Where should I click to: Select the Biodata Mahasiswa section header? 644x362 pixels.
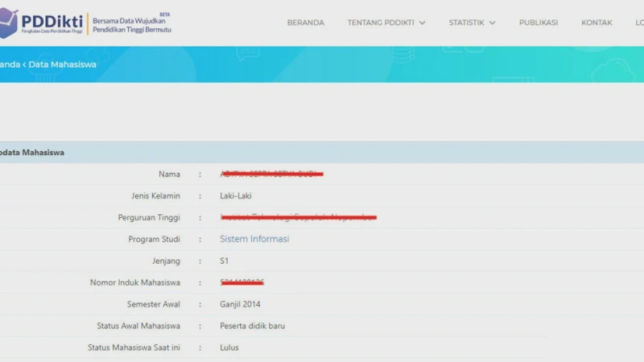[32, 152]
